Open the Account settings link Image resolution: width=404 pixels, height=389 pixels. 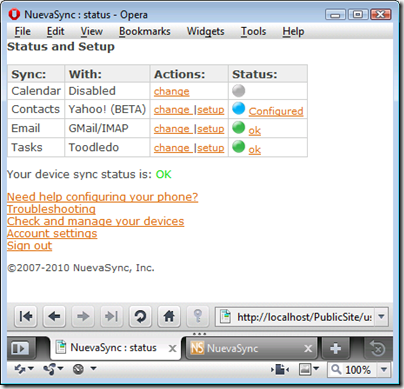click(x=52, y=233)
